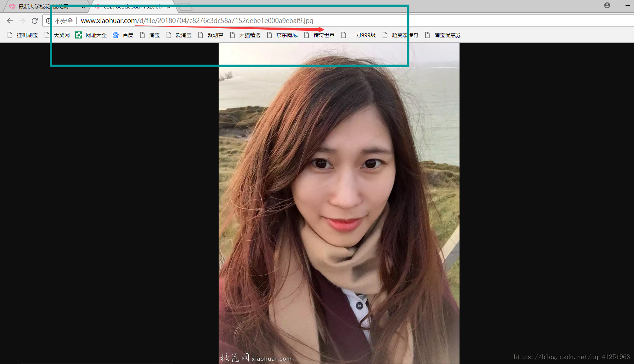Click the browser reload icon

35,21
